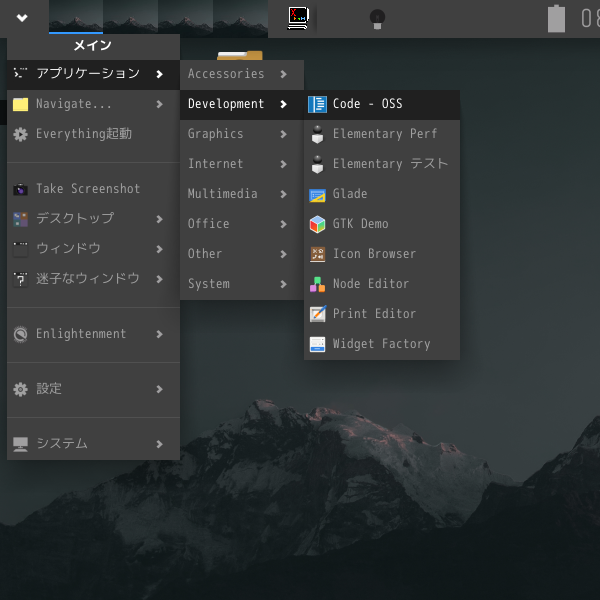The height and width of the screenshot is (600, 600).
Task: Expand the Other submenu arrow
Action: tap(284, 254)
